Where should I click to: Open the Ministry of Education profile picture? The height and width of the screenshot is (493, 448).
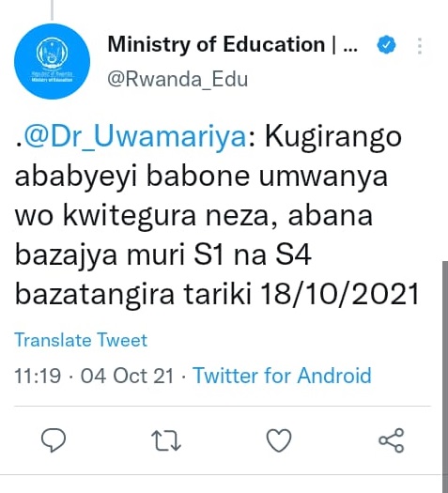(x=53, y=61)
